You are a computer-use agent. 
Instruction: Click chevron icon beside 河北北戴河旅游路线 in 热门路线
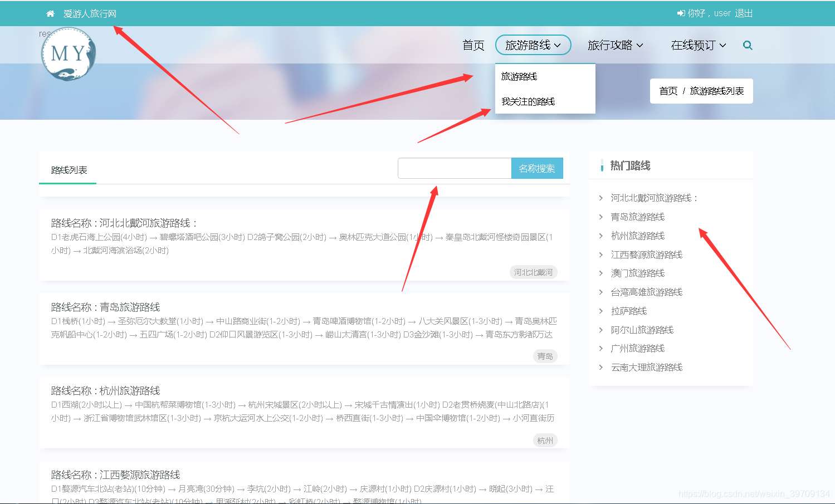600,198
